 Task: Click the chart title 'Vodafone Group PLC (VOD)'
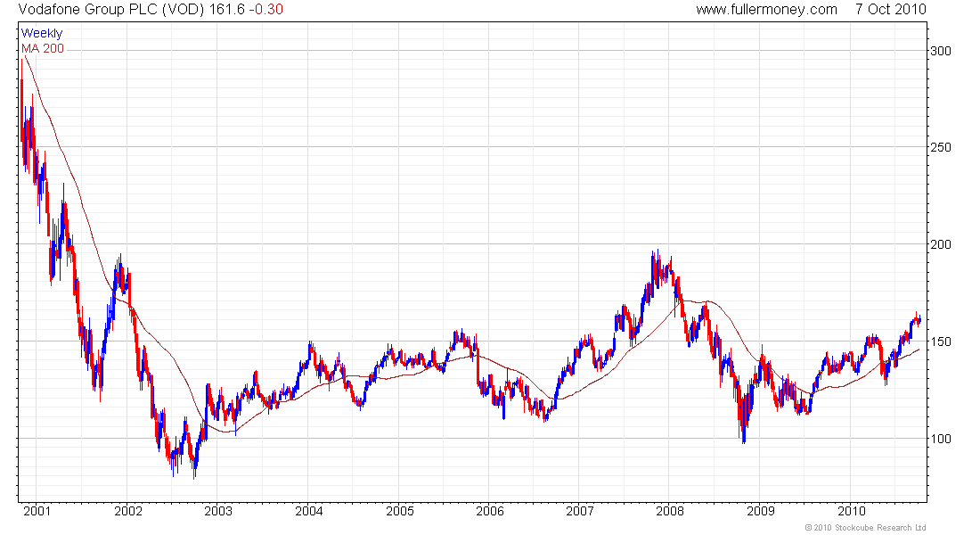[x=112, y=10]
